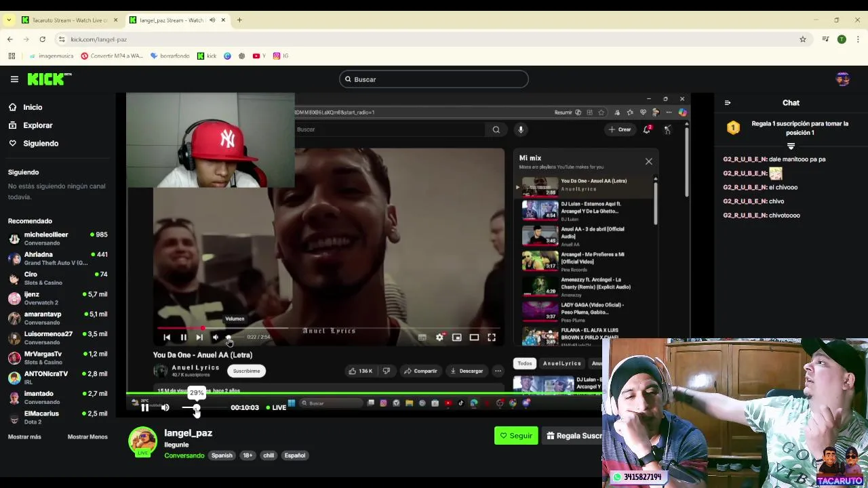Open Chrome media controls icon
Screen dimensions: 868x488
pos(825,39)
